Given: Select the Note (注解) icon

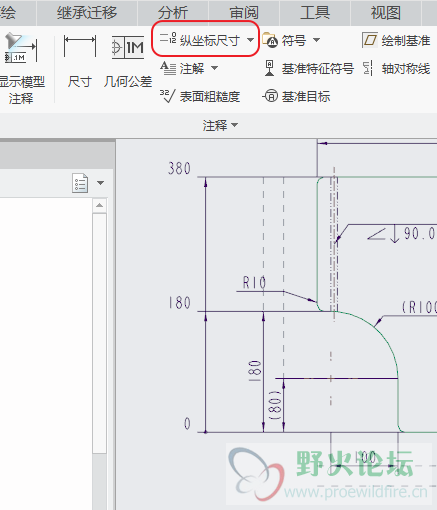Looking at the screenshot, I should click(168, 68).
